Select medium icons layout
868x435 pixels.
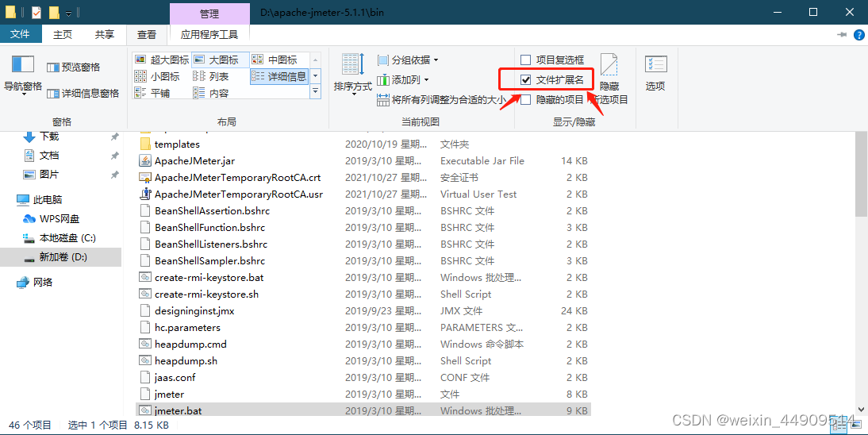tap(275, 60)
